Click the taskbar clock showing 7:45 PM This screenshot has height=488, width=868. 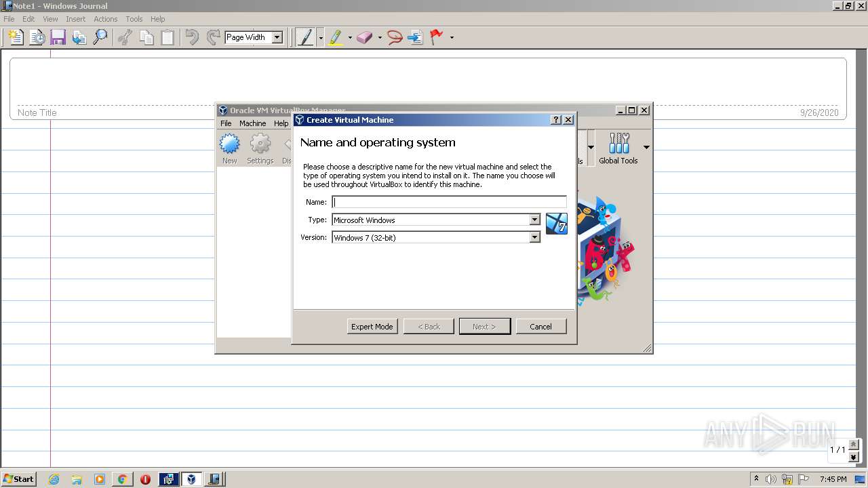pyautogui.click(x=833, y=479)
